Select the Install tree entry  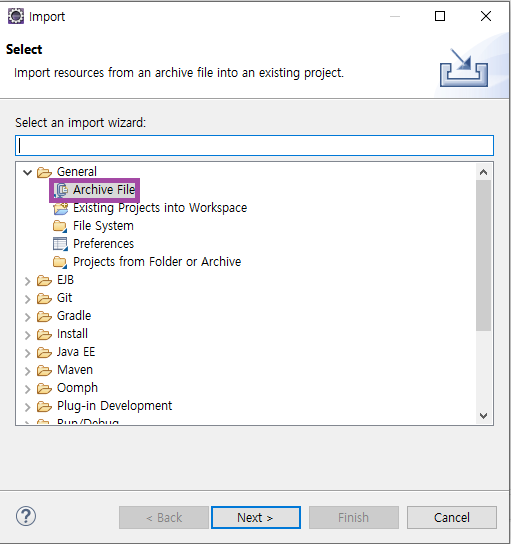coord(72,334)
